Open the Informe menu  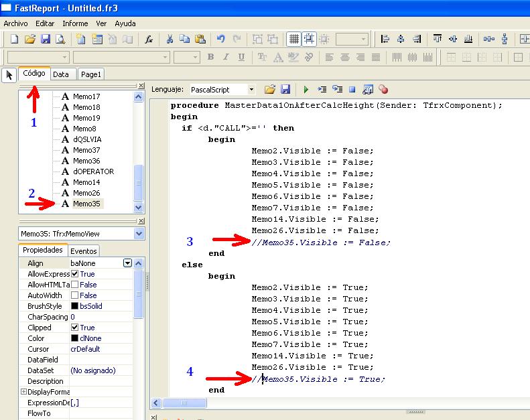coord(75,23)
